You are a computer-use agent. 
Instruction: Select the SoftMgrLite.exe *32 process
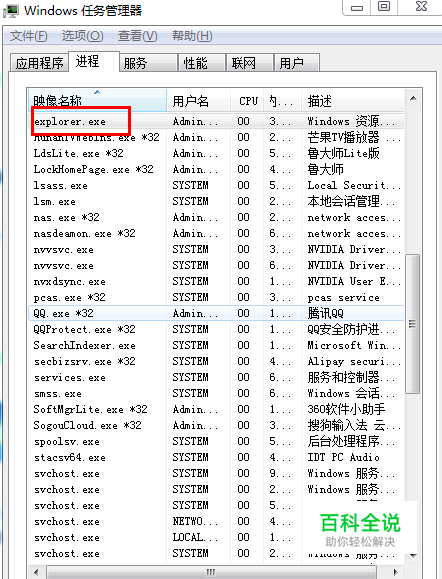216,409
